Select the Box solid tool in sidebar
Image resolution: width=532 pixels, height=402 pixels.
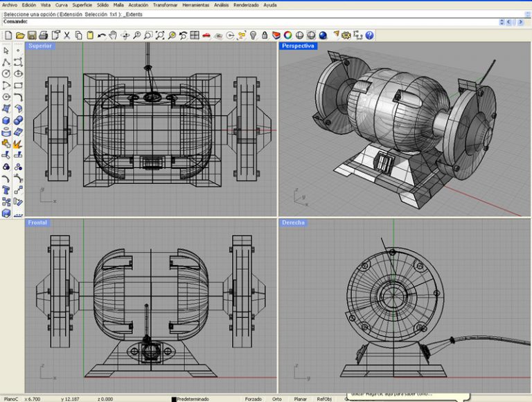6,120
